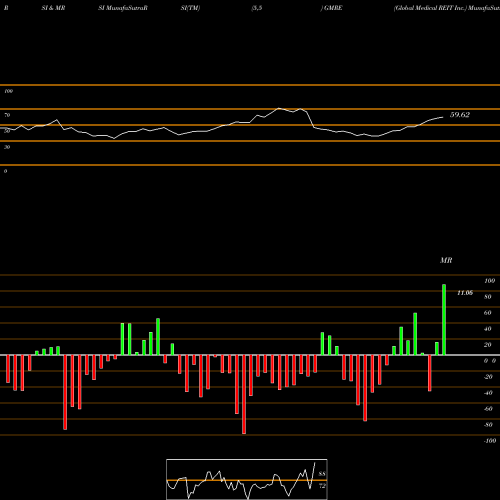Click the mini chart value 88
This screenshot has width=500, height=500.
pyautogui.click(x=322, y=474)
